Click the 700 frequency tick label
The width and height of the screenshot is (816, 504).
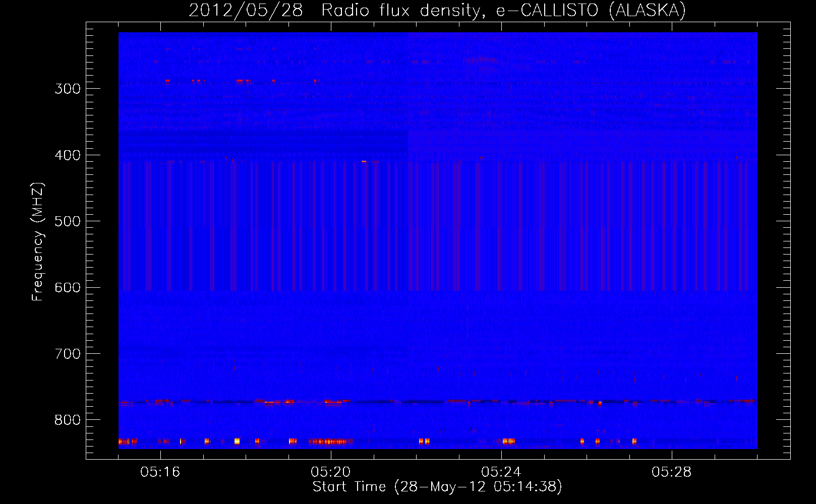(68, 354)
